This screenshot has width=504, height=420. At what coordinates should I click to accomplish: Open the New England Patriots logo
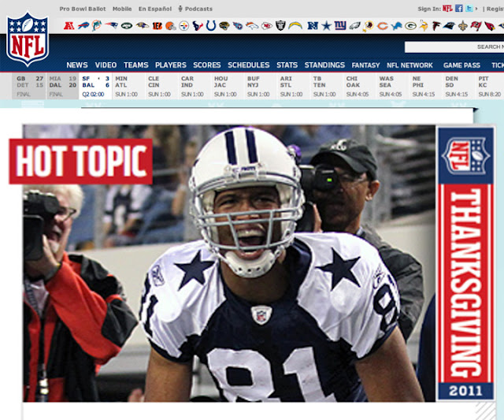(x=111, y=25)
